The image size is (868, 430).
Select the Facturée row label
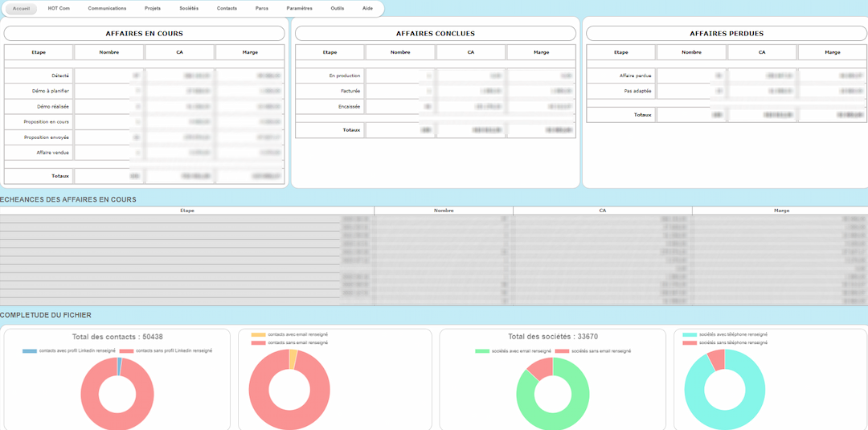[x=351, y=91]
